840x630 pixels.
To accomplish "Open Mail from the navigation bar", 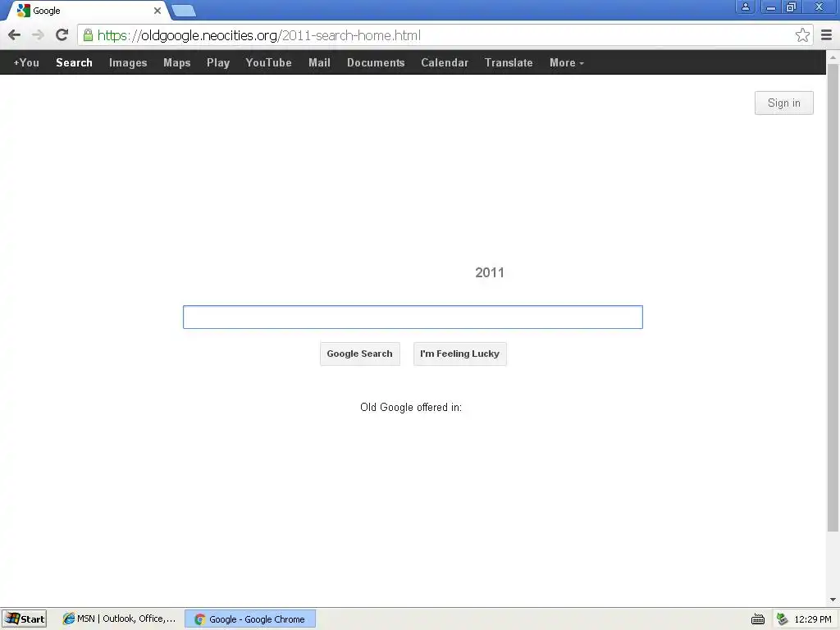I will 319,62.
